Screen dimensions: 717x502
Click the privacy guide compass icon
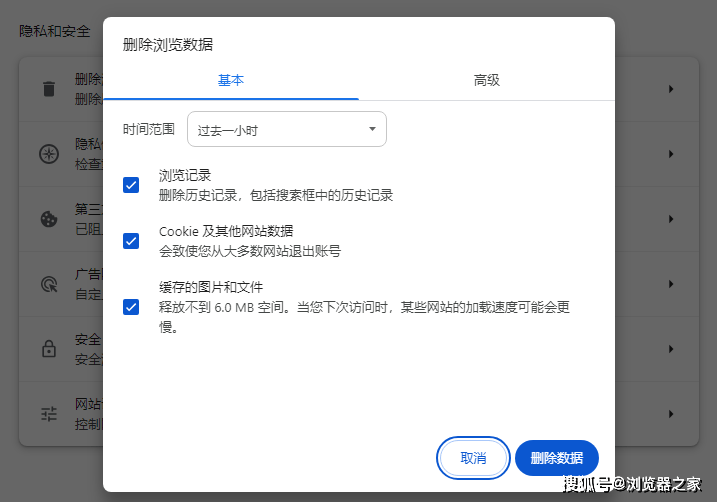(x=49, y=154)
